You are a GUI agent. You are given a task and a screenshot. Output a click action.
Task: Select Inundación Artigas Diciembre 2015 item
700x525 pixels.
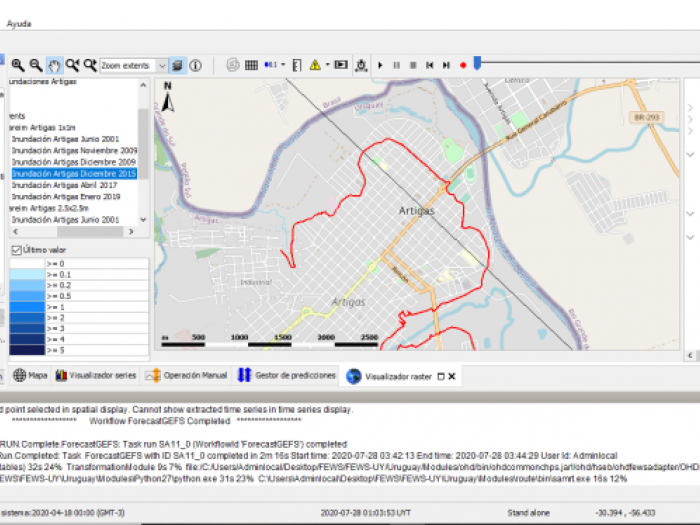pyautogui.click(x=73, y=173)
